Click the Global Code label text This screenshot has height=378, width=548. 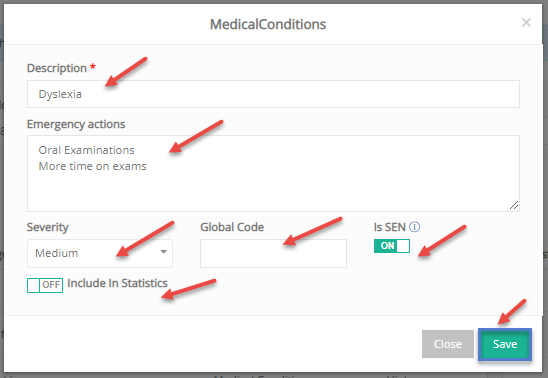[x=232, y=227]
